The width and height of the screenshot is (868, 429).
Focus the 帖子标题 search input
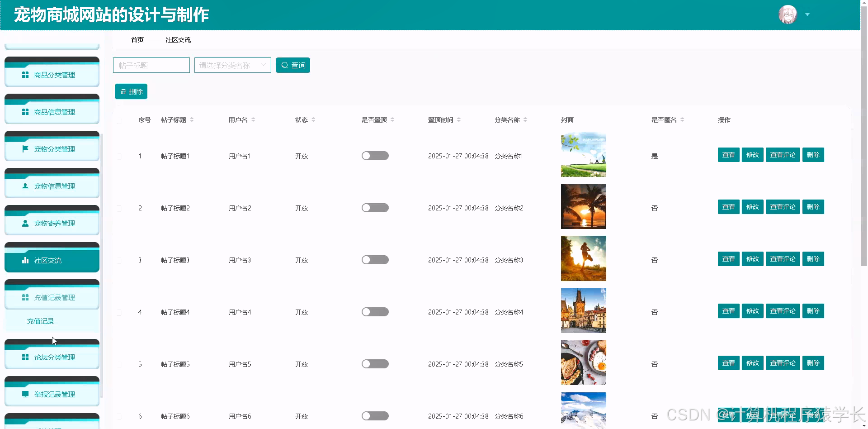point(151,65)
